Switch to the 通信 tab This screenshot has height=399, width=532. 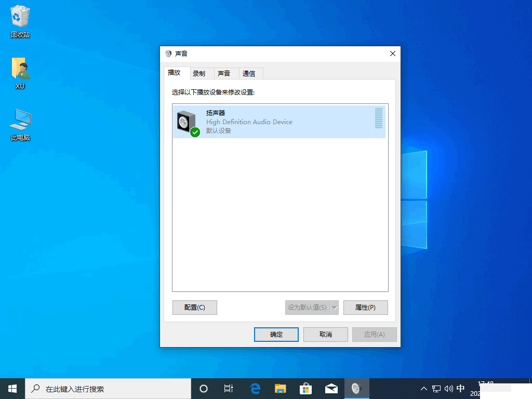coord(250,73)
